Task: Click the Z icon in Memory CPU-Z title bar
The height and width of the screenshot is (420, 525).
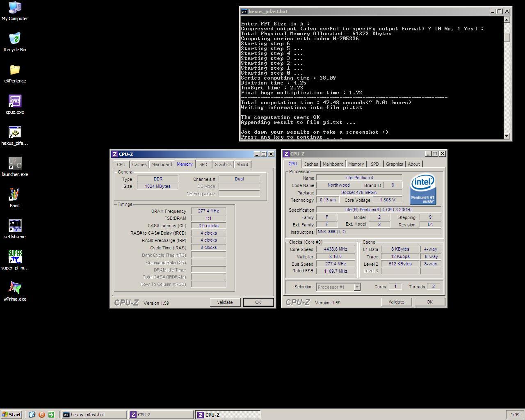Action: click(114, 154)
